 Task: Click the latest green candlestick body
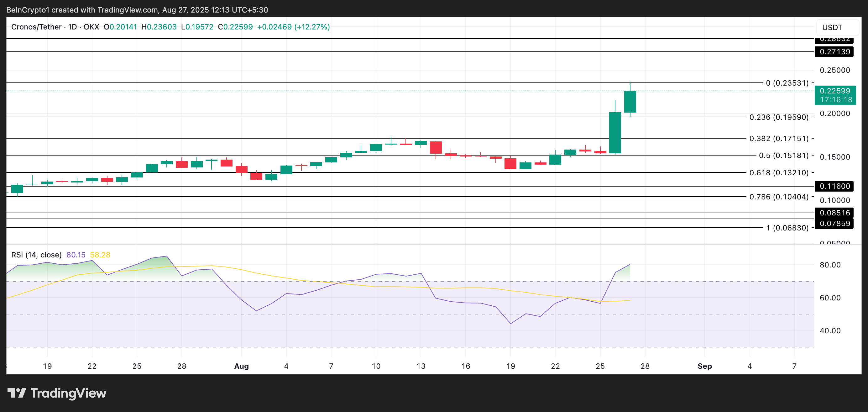630,102
